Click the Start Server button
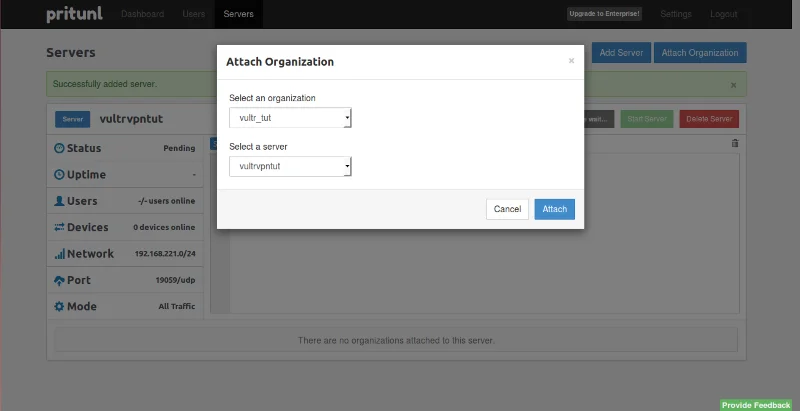The width and height of the screenshot is (800, 411). [647, 119]
